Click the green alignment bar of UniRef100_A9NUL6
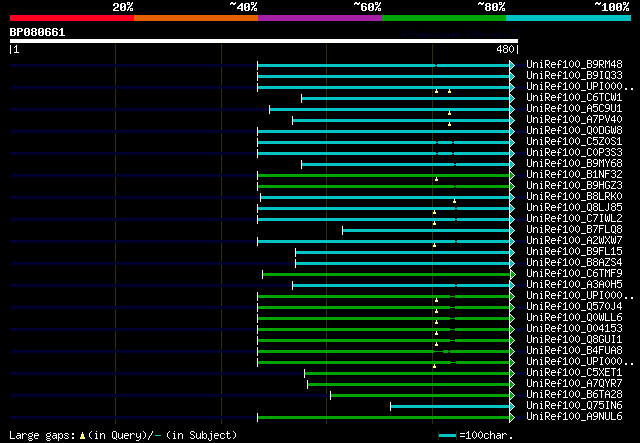 coord(384,418)
